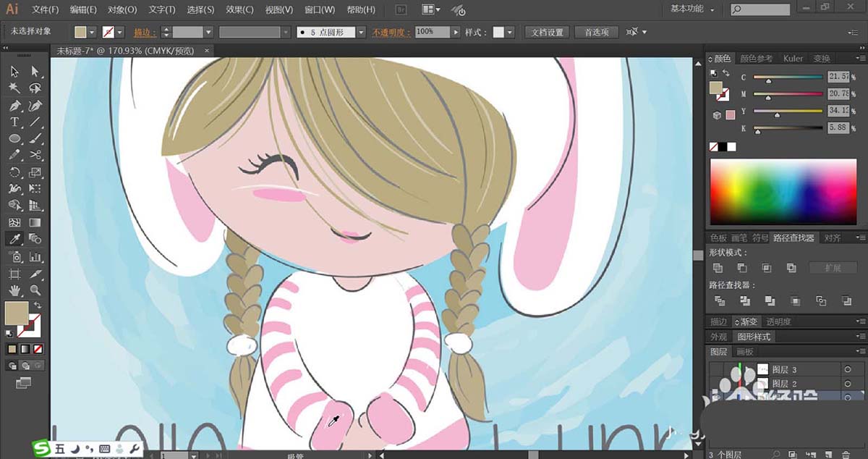Pick the Magic Wand tool

pos(14,88)
